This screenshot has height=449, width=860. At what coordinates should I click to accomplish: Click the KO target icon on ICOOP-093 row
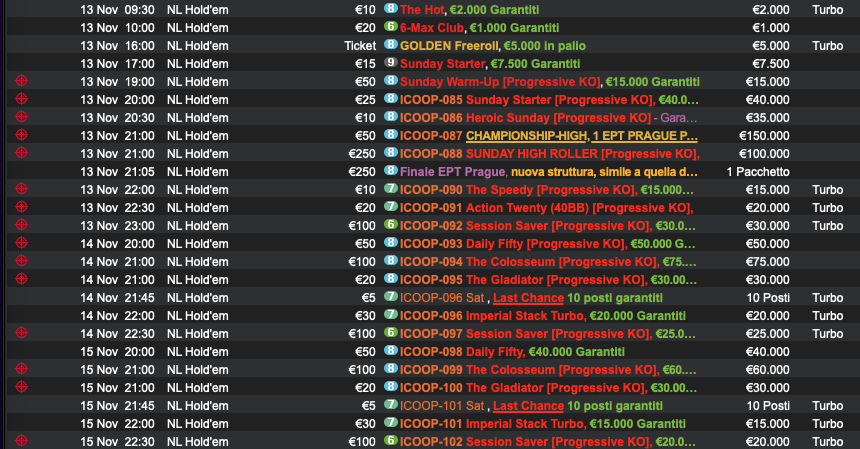[21, 243]
